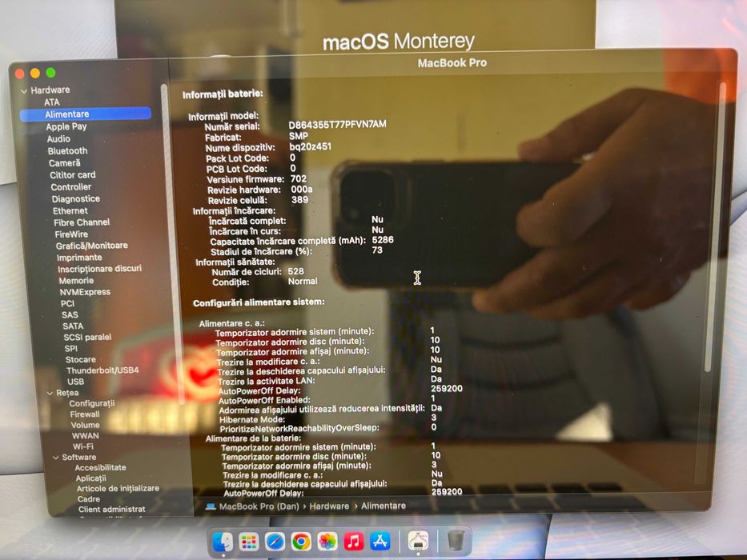Screen dimensions: 747x560
Task: Select Client administrat under Software
Action: pyautogui.click(x=112, y=510)
